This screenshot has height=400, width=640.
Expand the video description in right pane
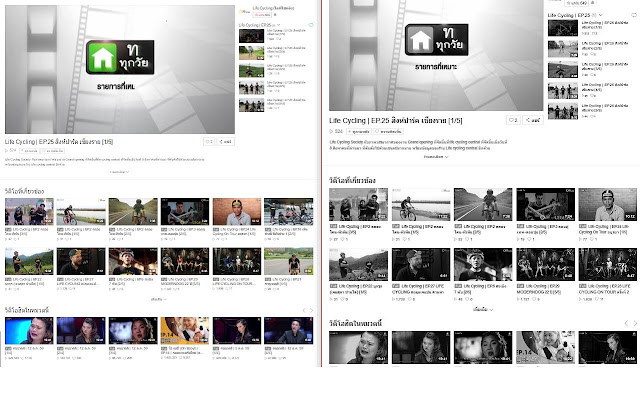(x=433, y=157)
